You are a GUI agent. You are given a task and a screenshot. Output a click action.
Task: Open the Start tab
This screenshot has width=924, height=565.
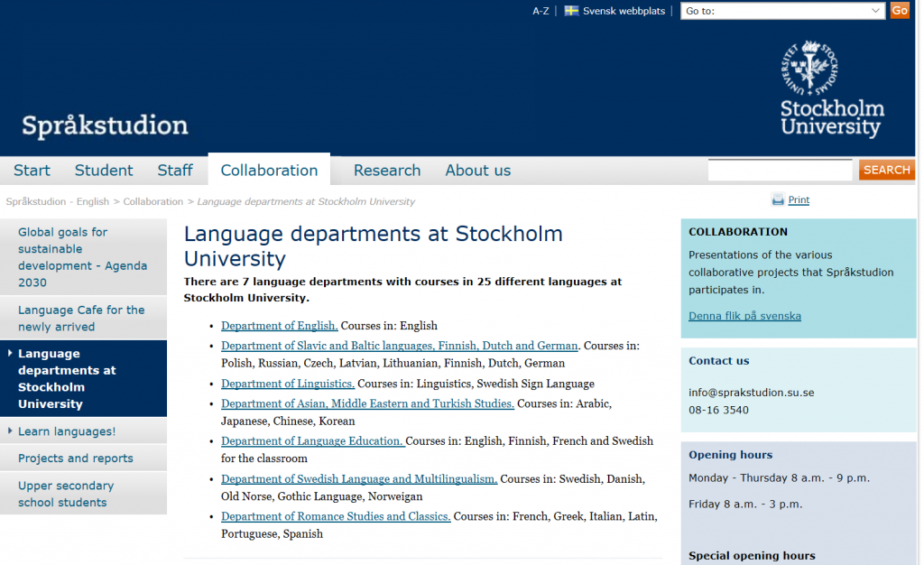pos(32,171)
